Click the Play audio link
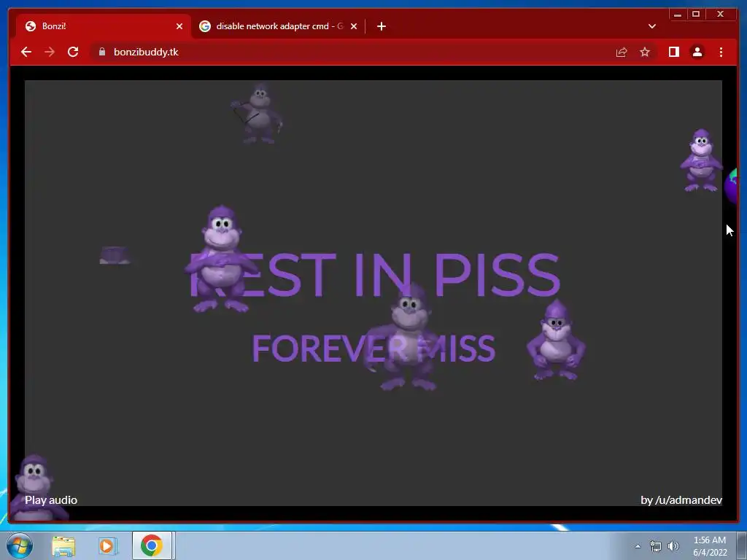 pyautogui.click(x=51, y=500)
